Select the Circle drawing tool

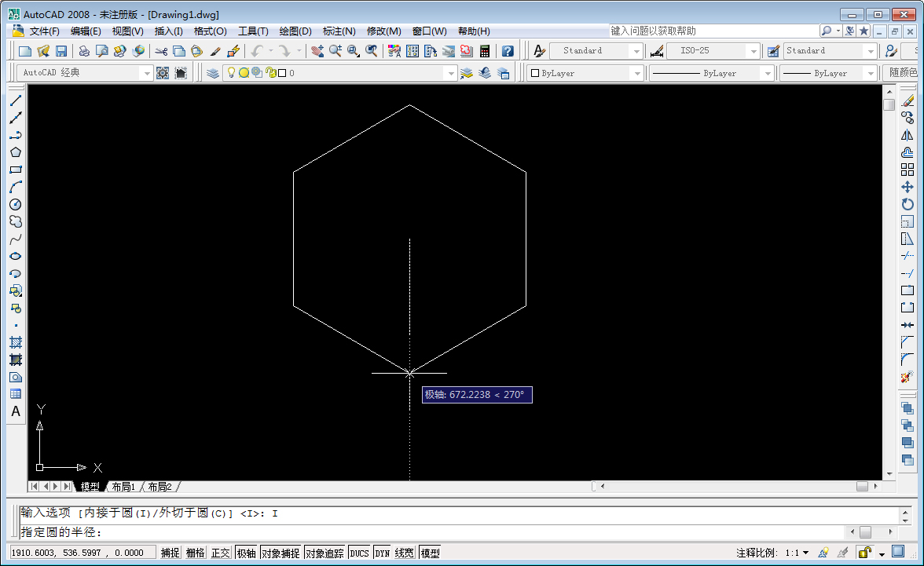pos(16,204)
